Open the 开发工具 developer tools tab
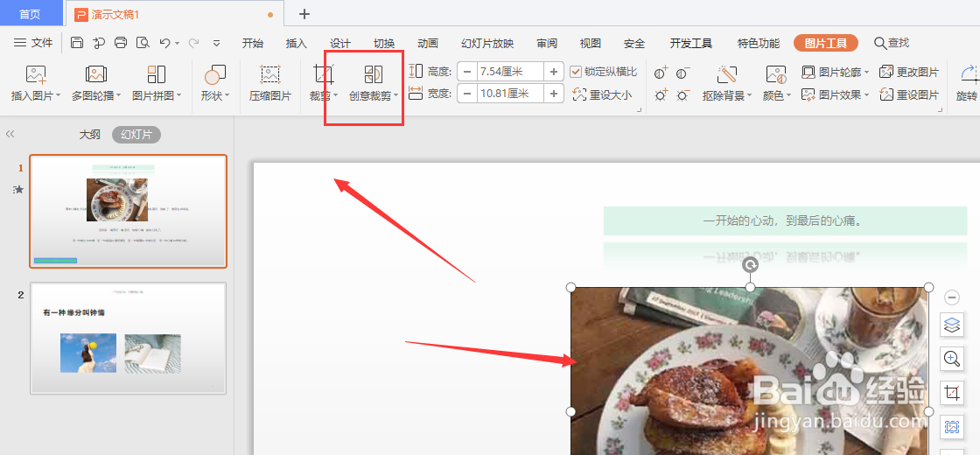This screenshot has height=455, width=980. (x=691, y=43)
